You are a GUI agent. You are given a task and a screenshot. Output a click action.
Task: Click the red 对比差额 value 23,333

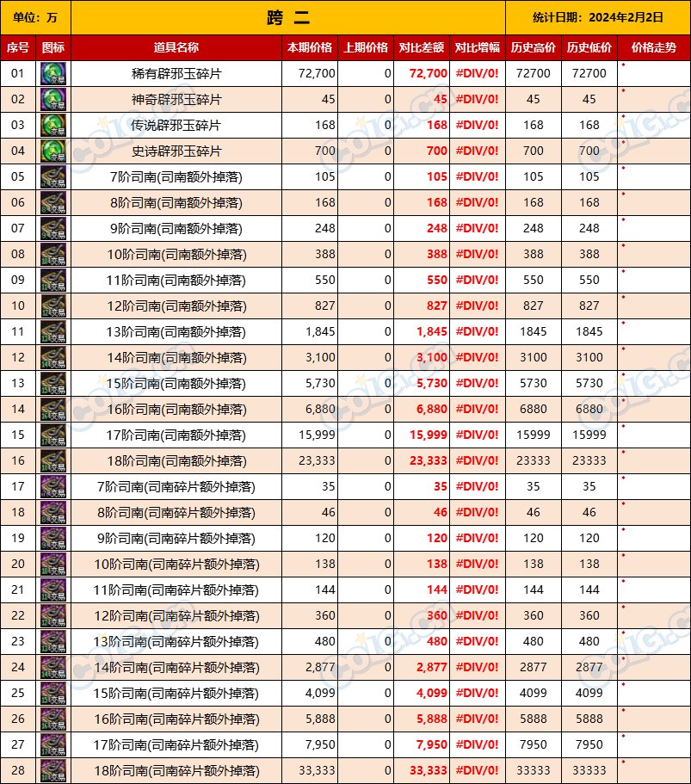click(x=428, y=461)
